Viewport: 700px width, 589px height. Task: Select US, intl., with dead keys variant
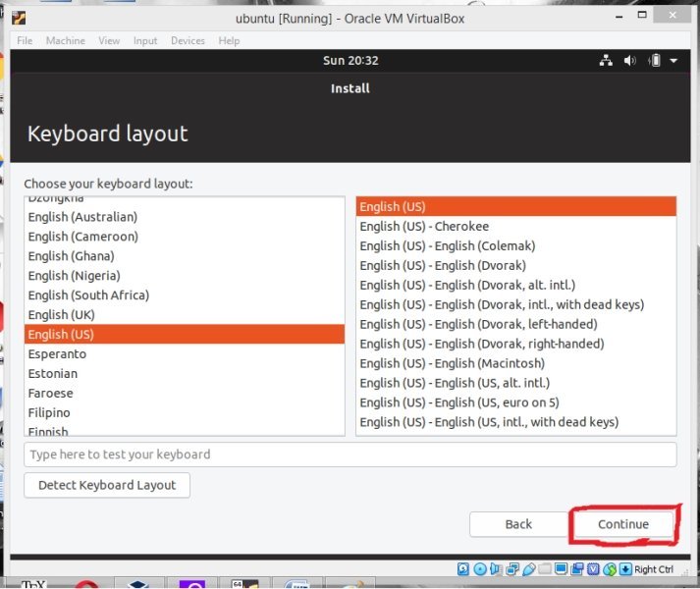[516, 422]
